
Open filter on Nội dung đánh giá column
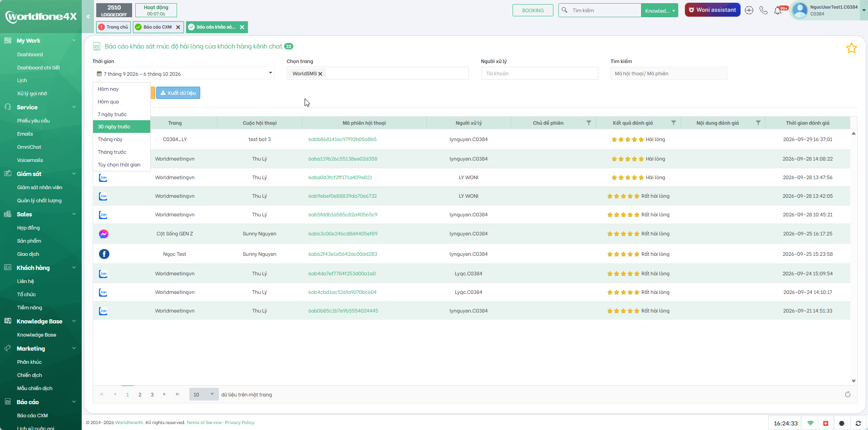tap(758, 123)
